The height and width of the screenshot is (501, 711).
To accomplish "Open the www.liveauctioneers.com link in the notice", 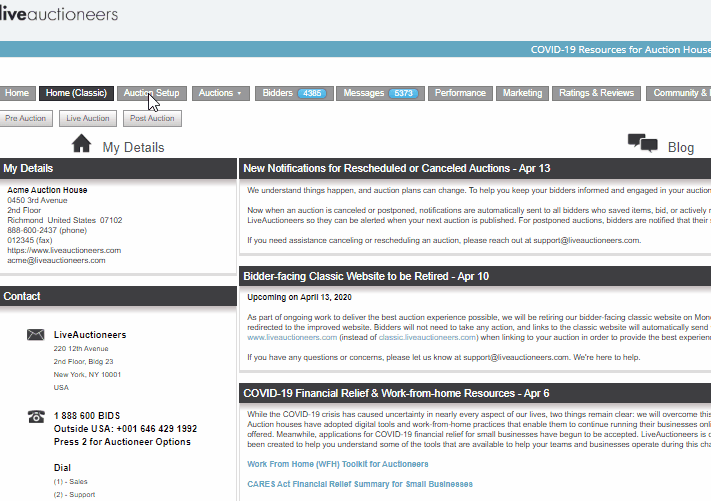I will 292,337.
